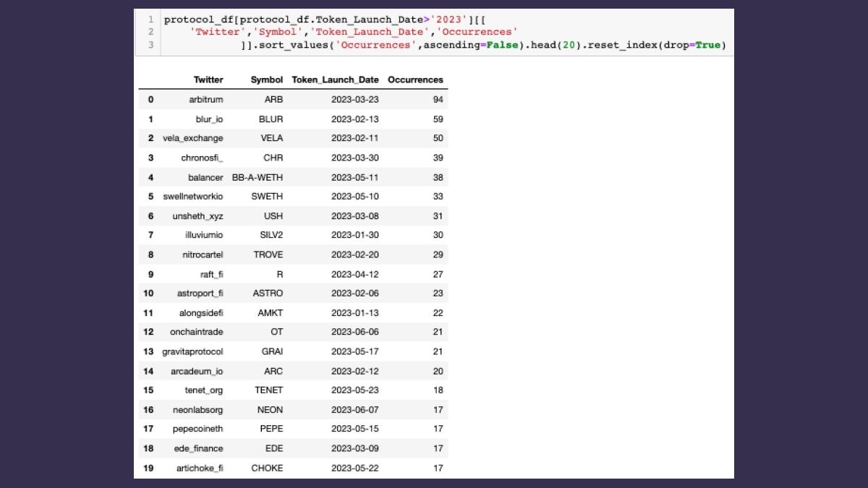The width and height of the screenshot is (868, 488).
Task: Click the nitrocartel cell
Action: point(203,254)
